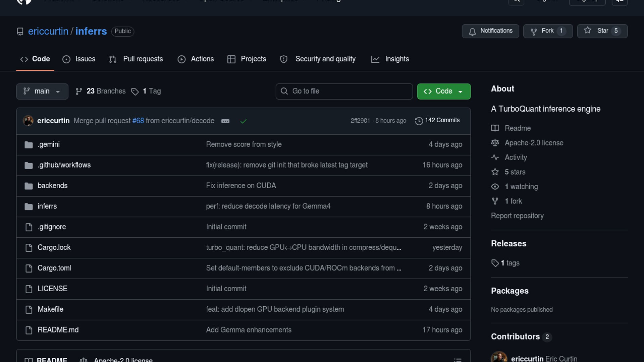Click the Notifications bell button
644x362 pixels.
tap(490, 31)
